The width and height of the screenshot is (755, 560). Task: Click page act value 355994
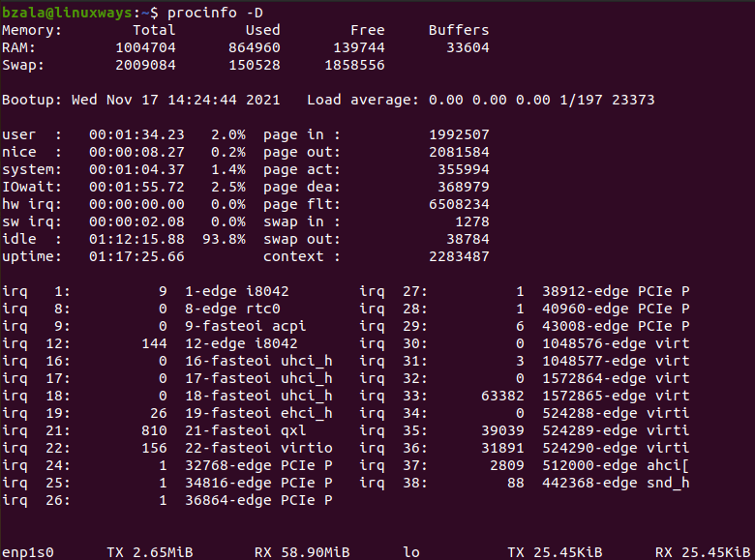tap(464, 169)
